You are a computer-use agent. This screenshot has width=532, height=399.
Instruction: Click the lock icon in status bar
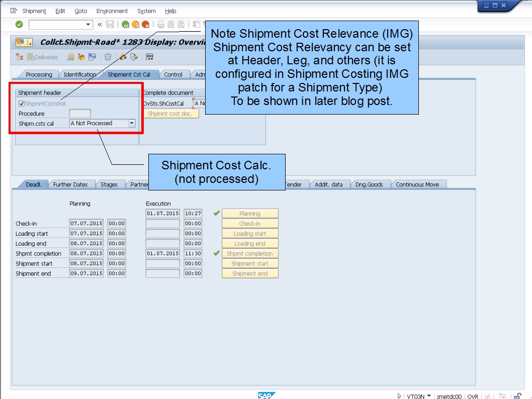pos(517,395)
